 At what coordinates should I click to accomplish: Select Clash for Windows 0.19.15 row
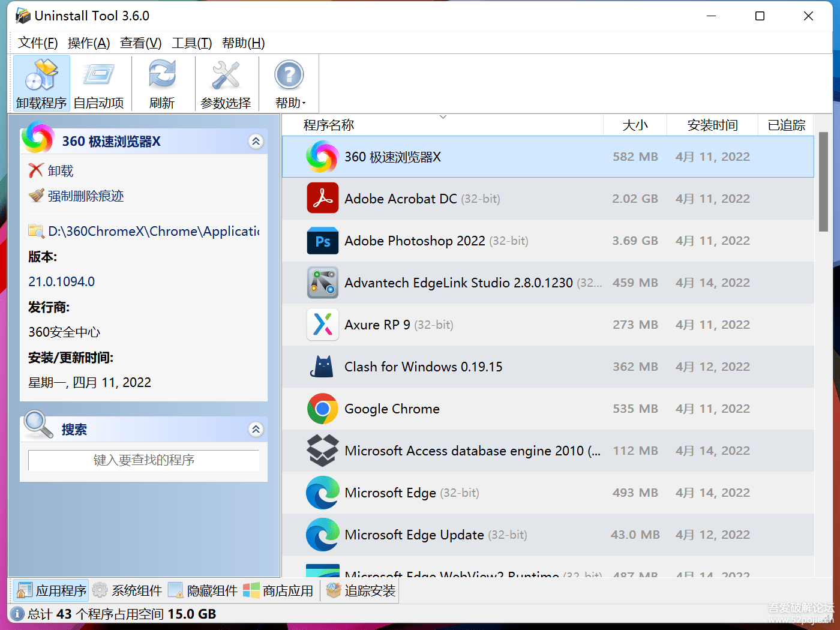point(548,367)
